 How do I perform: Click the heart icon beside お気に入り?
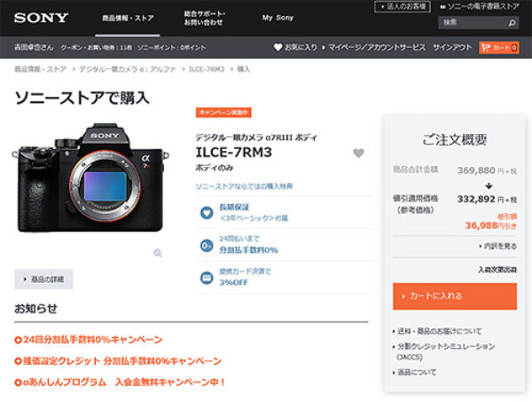coord(278,47)
